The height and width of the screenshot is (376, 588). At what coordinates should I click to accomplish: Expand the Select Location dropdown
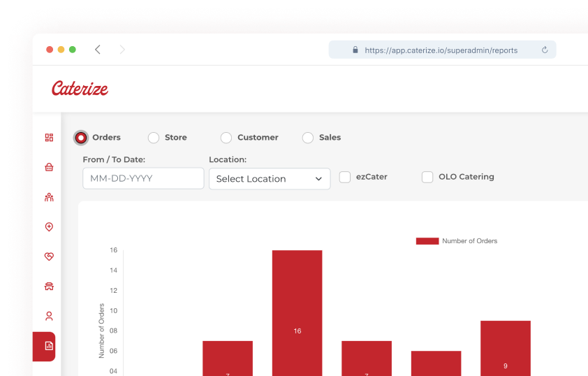click(x=270, y=179)
